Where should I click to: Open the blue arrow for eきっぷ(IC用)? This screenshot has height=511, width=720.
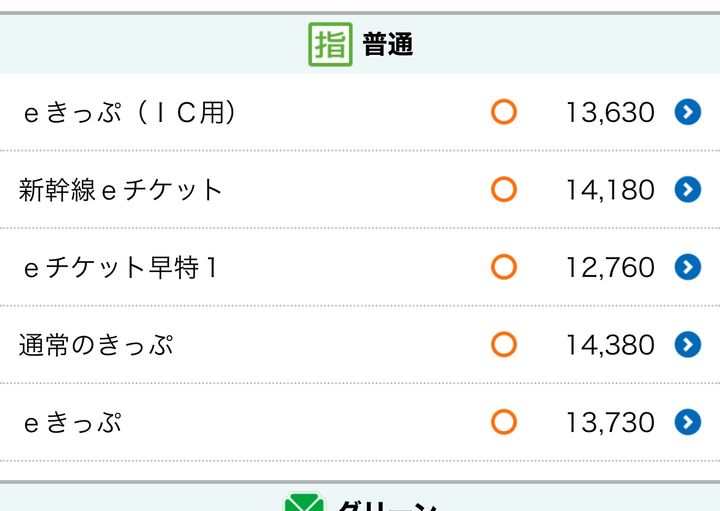[x=687, y=112]
